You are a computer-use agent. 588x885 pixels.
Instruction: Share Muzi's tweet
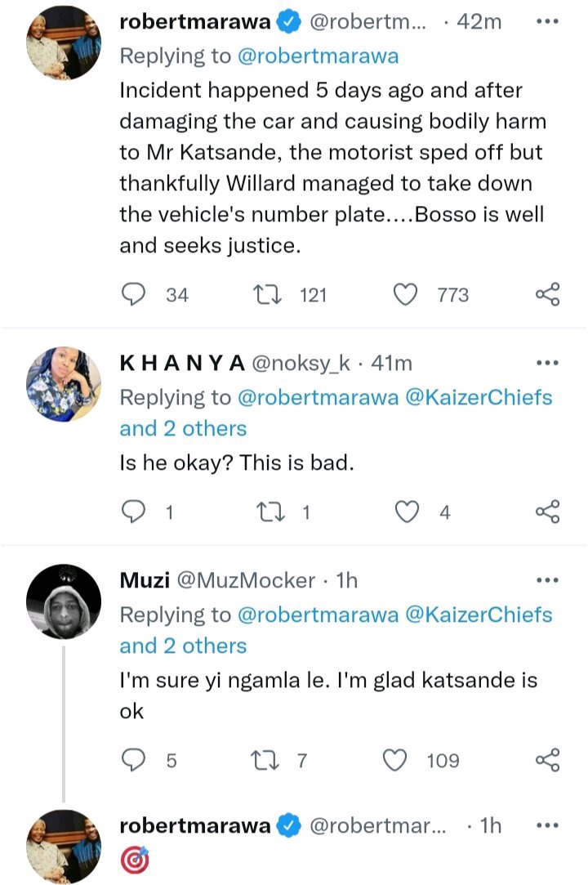tap(547, 760)
